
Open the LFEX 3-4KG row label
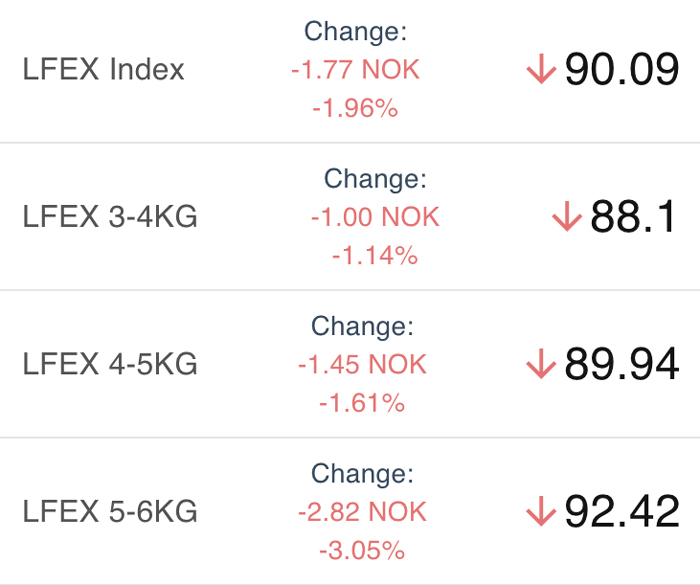click(x=110, y=217)
